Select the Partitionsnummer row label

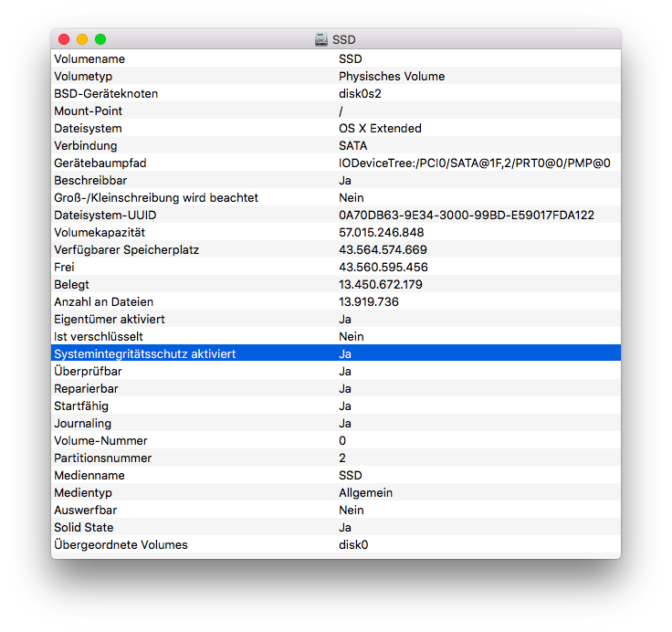click(103, 458)
